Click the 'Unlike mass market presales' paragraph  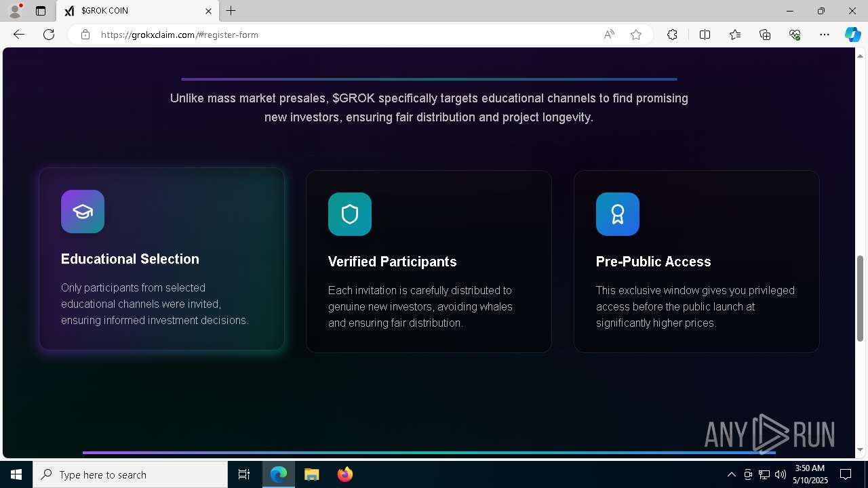429,108
